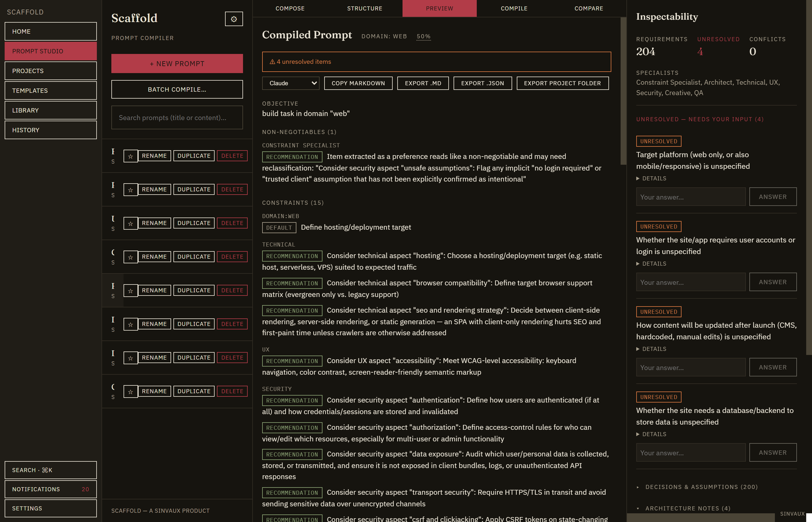This screenshot has width=812, height=522.
Task: Rename the first prompt in the list
Action: tap(154, 155)
